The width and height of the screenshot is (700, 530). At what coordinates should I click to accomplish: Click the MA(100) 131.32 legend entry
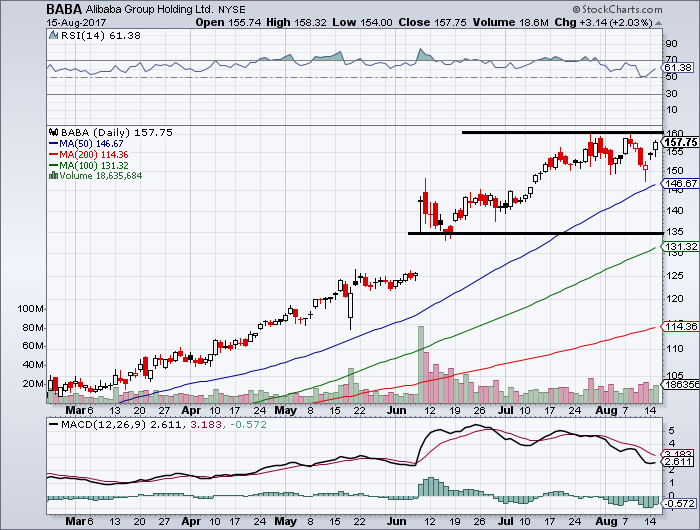[x=88, y=166]
